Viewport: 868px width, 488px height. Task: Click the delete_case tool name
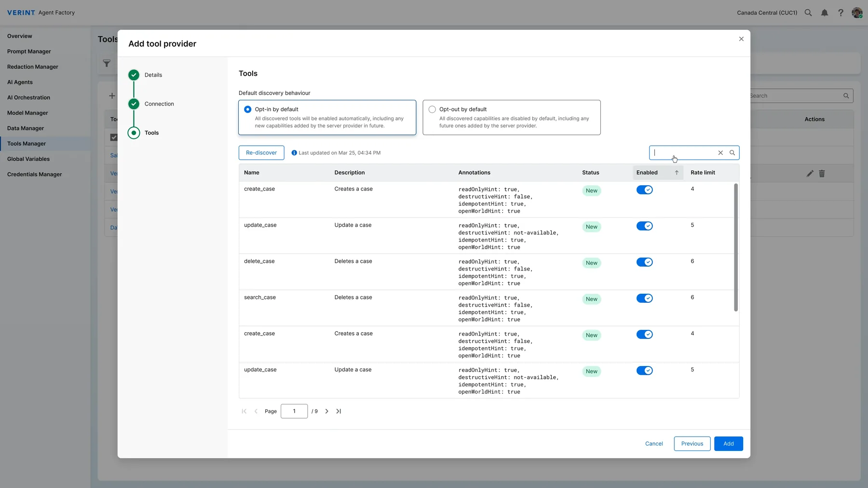[259, 261]
